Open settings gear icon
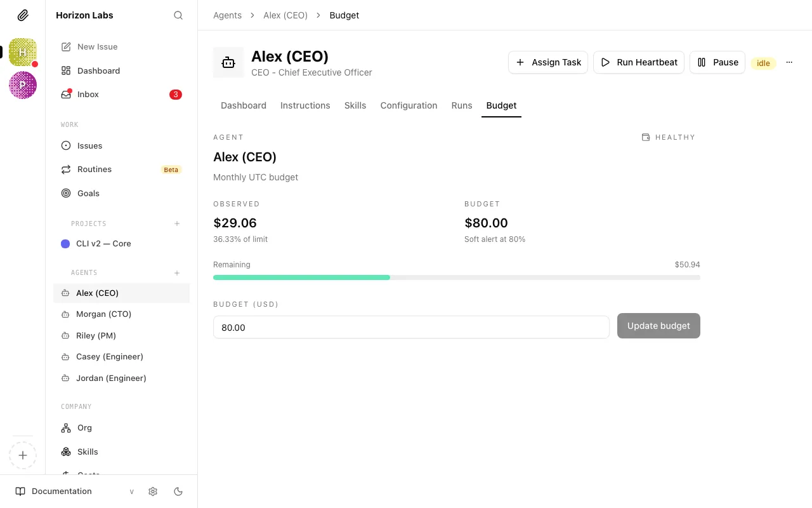 (x=153, y=491)
